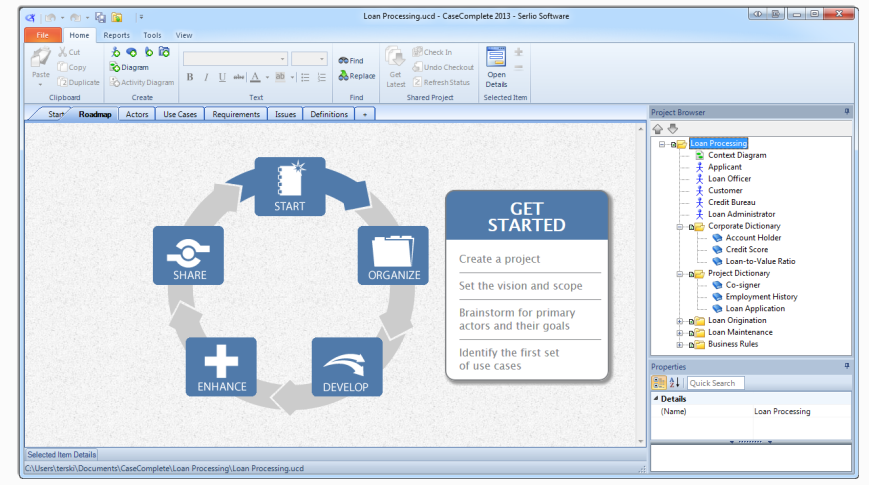
Task: Toggle the Project Browser pin
Action: tap(846, 112)
